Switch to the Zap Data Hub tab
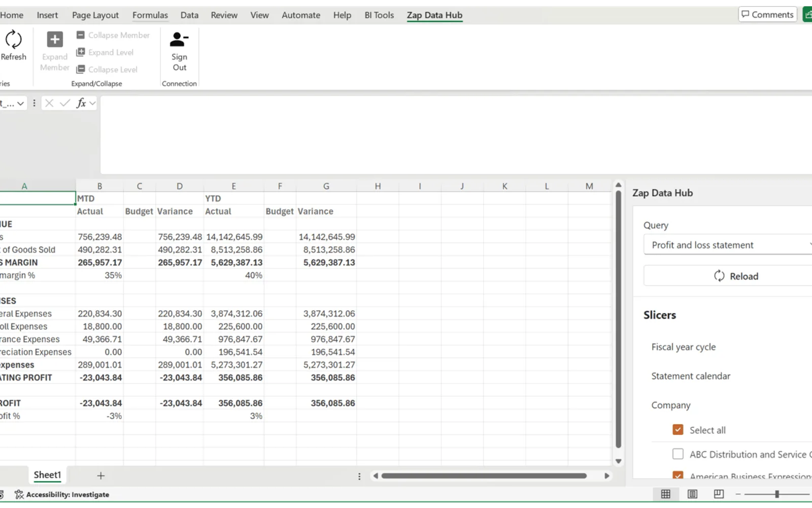This screenshot has width=812, height=508. (x=434, y=15)
